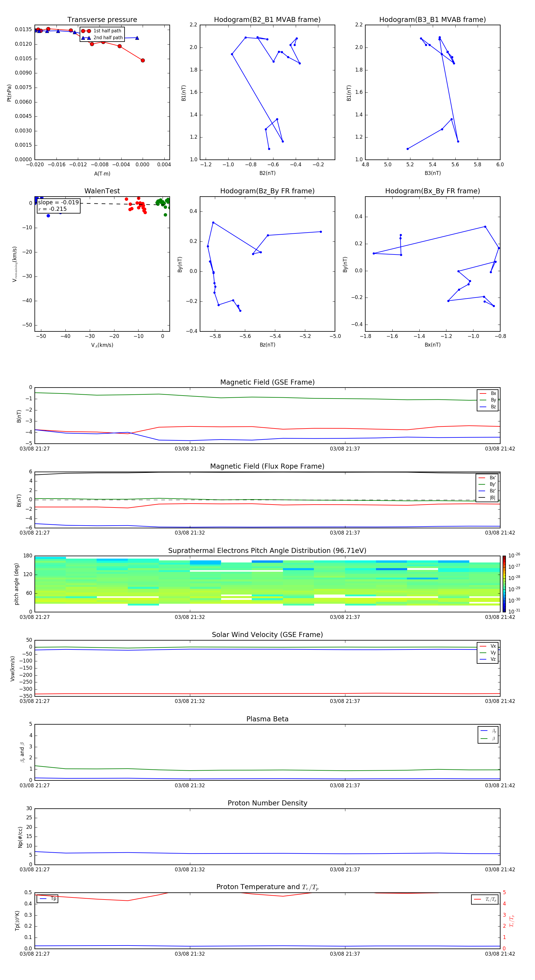Viewport: 535px width, 980px height.
Task: Click the 'WalenTest' plot title
Action: pyautogui.click(x=102, y=191)
